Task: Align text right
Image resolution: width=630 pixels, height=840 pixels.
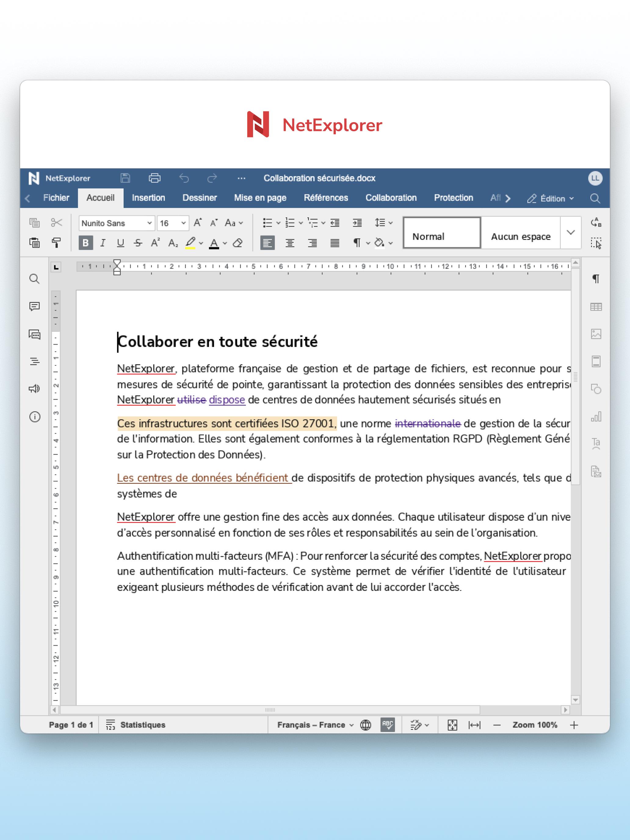Action: coord(312,243)
